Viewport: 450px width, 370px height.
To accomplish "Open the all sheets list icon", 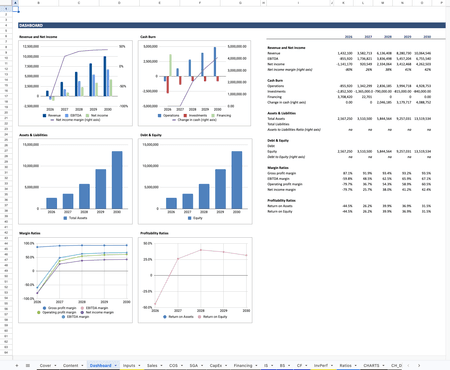I will [28, 365].
